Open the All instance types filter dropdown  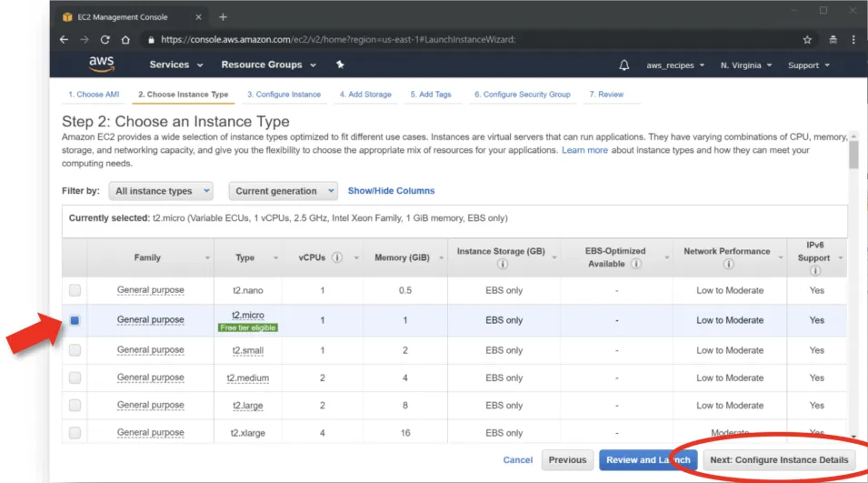(161, 191)
